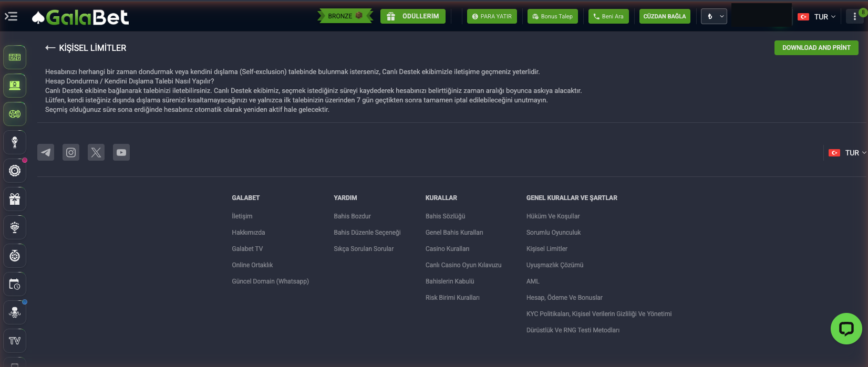The height and width of the screenshot is (367, 868).
Task: Open the sports balls sidebar icon
Action: [15, 114]
